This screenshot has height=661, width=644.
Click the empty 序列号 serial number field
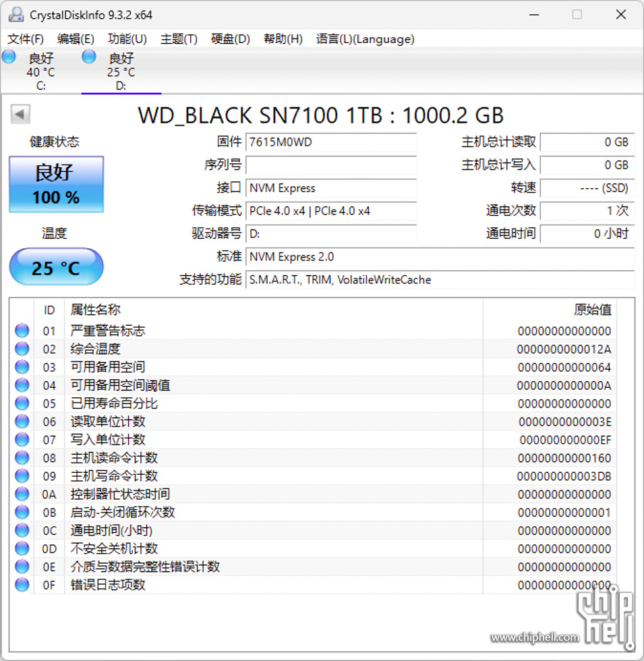point(331,165)
